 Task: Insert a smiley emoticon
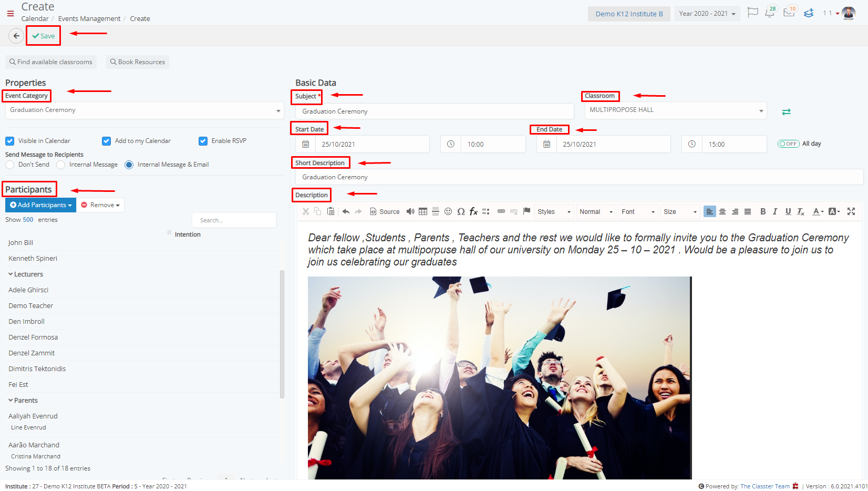click(448, 211)
